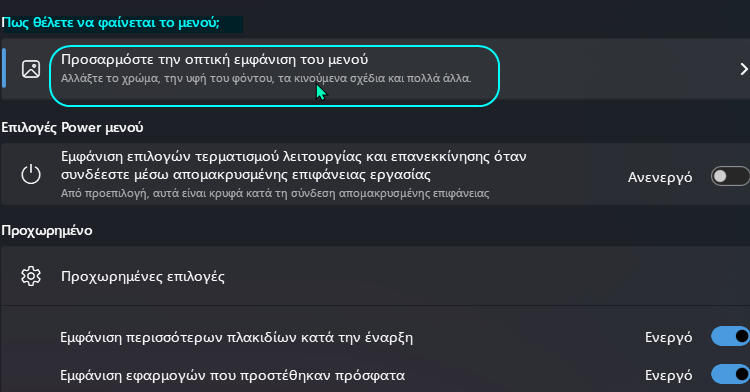Collapse the Προχωρημένες επιλογές row
Viewport: 750px width, 392px height.
click(375, 276)
